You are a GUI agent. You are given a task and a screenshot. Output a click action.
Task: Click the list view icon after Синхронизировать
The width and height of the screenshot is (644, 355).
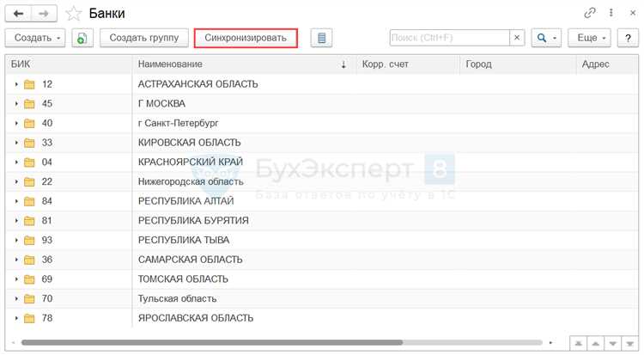[x=322, y=38]
